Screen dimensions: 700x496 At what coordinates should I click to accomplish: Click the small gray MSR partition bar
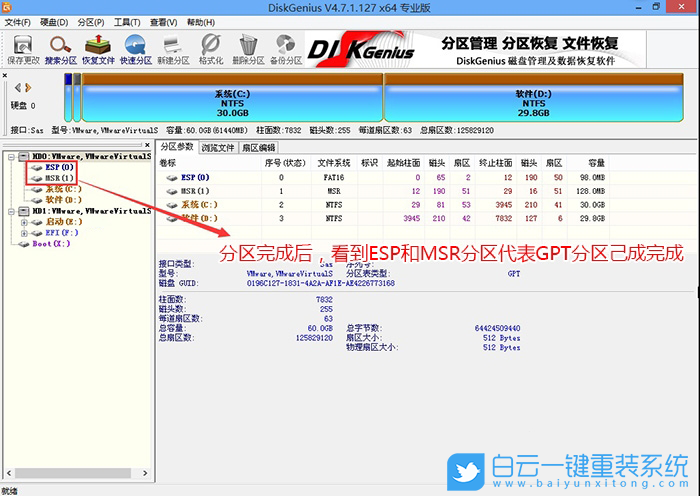coord(77,98)
